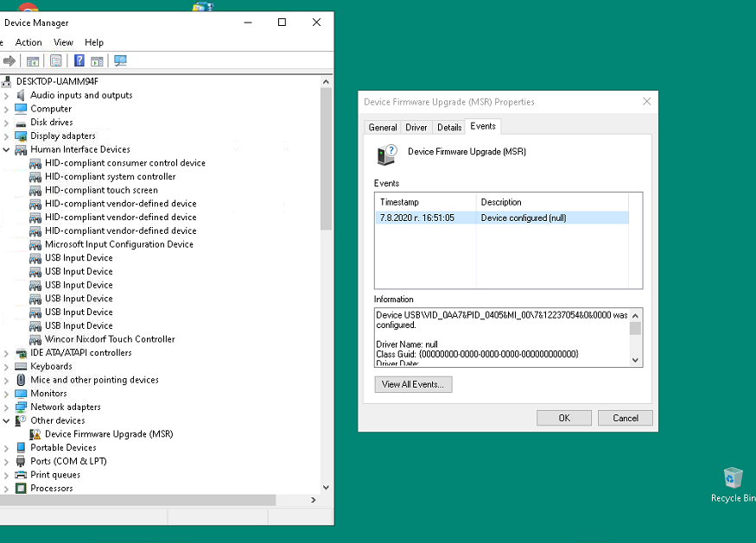
Task: Click the Show/Hide console tree toolbar icon
Action: point(33,61)
